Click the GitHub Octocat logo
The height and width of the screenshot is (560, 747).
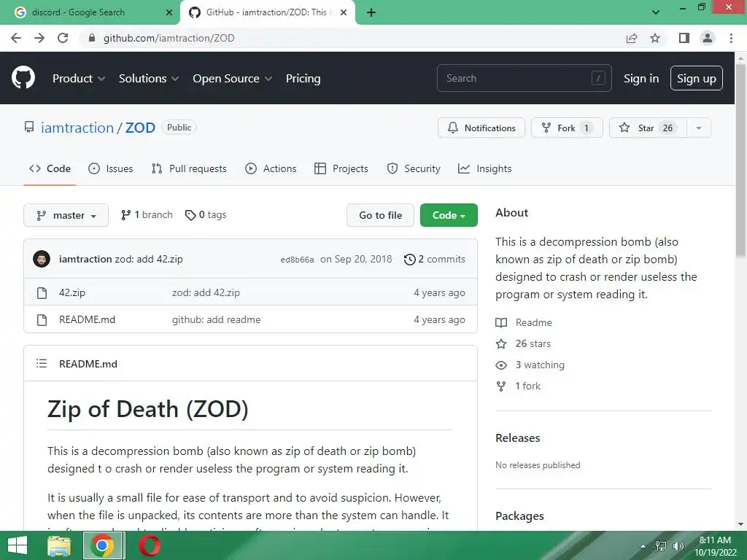pyautogui.click(x=23, y=78)
